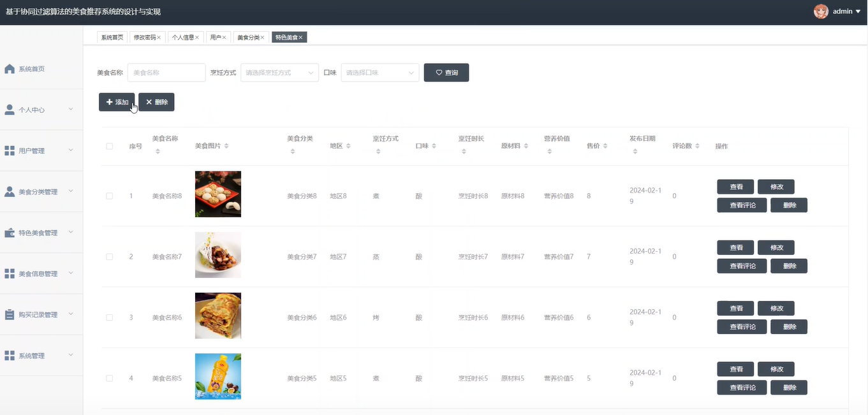Open the 烹饪方式 dropdown

click(279, 73)
